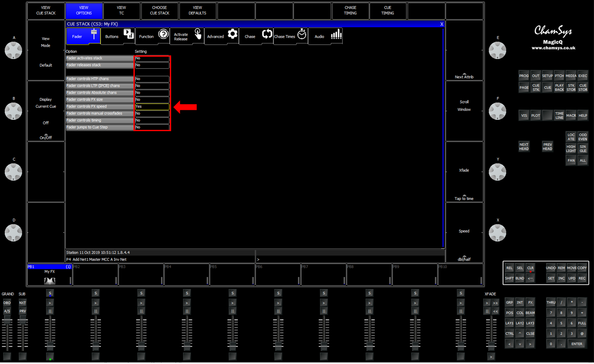Image resolution: width=594 pixels, height=364 pixels.
Task: Toggle the 'Fader releases stack' setting
Action: pos(152,65)
